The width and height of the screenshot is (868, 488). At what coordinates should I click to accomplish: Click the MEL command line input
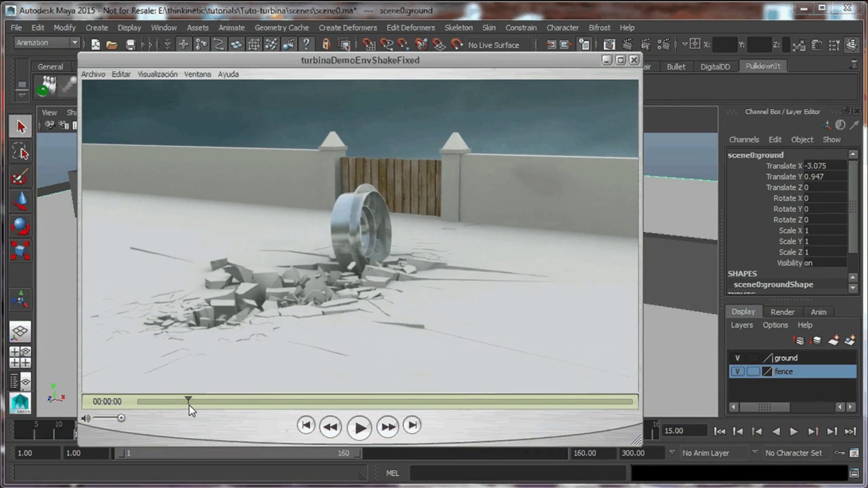click(x=518, y=473)
